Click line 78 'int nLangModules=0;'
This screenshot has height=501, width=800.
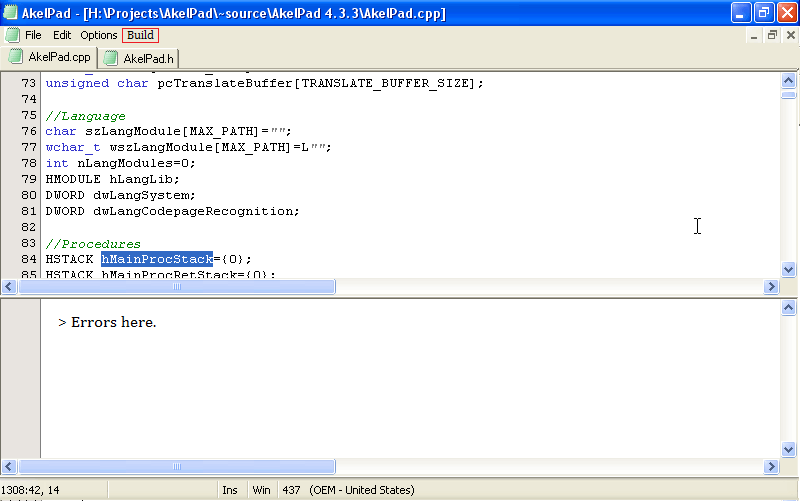coord(120,163)
